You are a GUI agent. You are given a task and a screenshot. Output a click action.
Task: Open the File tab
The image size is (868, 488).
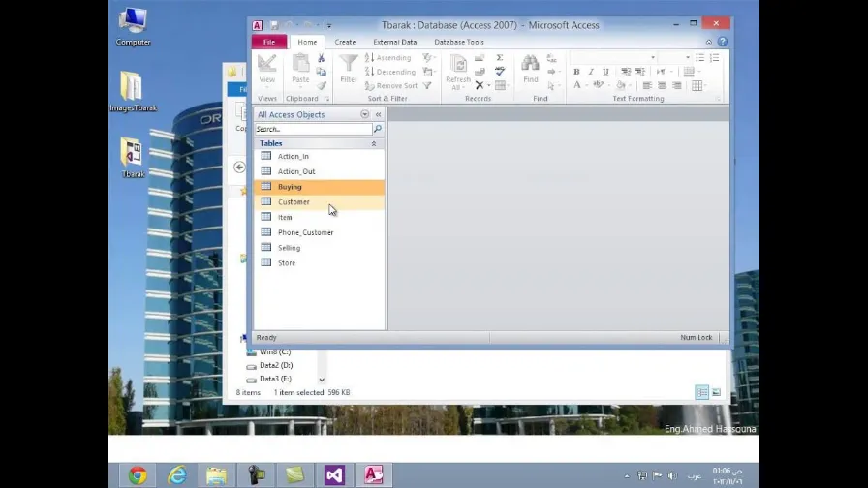(269, 42)
